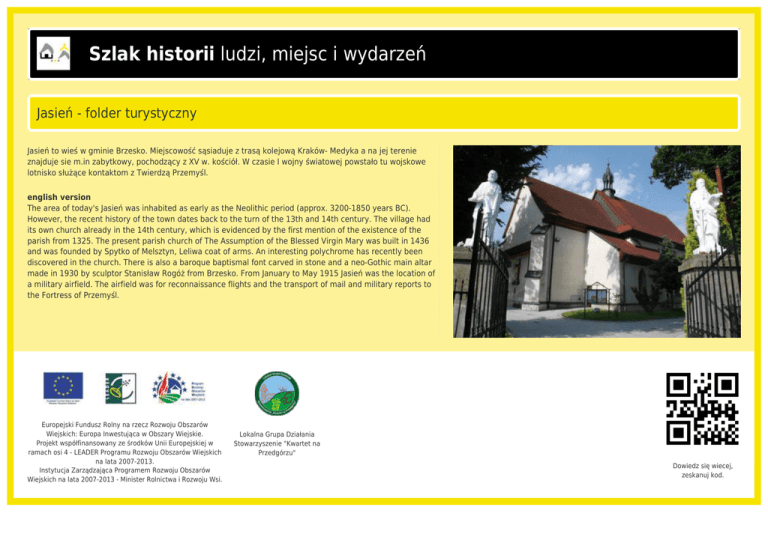Click the green LEADER logo

click(x=121, y=387)
